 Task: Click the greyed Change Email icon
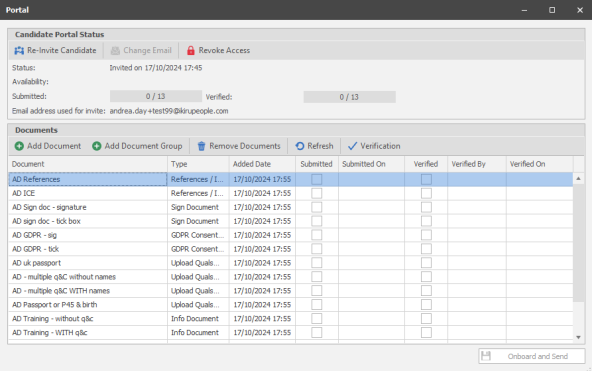pyautogui.click(x=115, y=51)
